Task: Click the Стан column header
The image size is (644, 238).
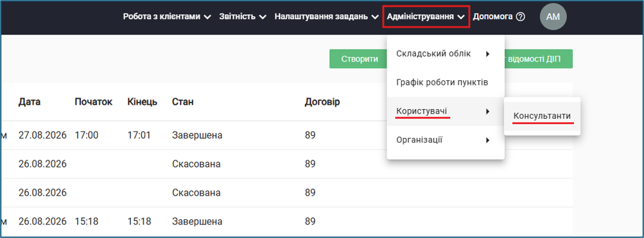Action: 183,102
